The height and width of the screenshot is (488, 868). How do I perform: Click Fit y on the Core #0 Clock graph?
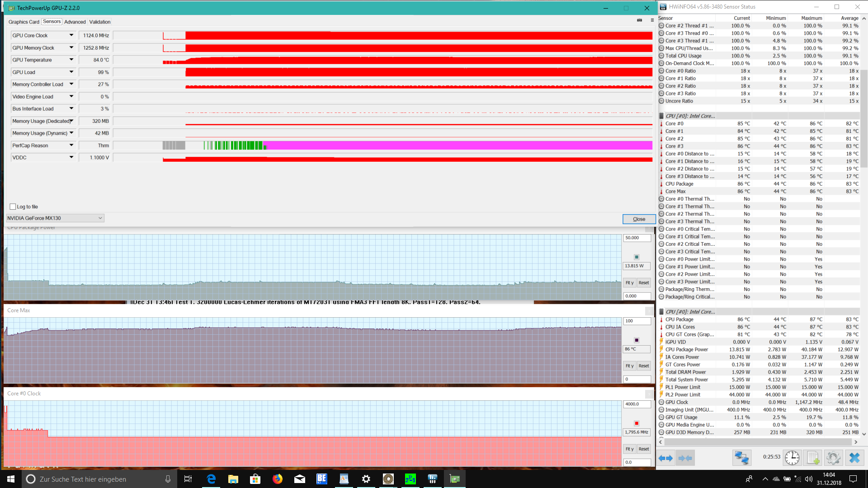click(x=630, y=449)
